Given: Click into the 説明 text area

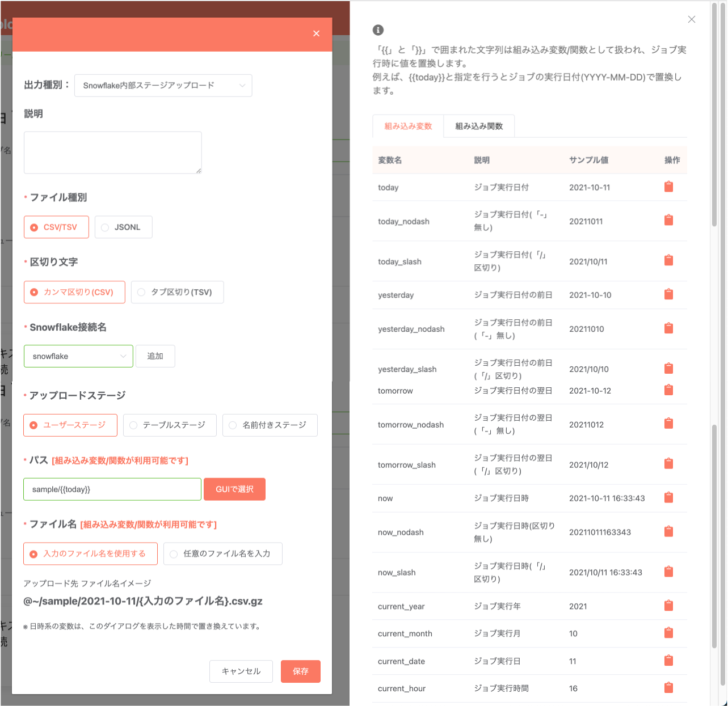Looking at the screenshot, I should pos(113,153).
